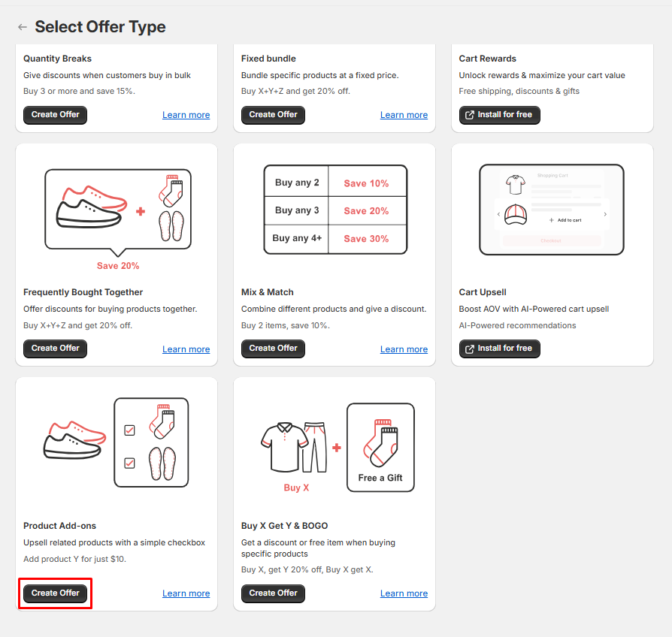Click the external-link icon on Cart Rewards install button
672x637 pixels.
click(x=470, y=115)
